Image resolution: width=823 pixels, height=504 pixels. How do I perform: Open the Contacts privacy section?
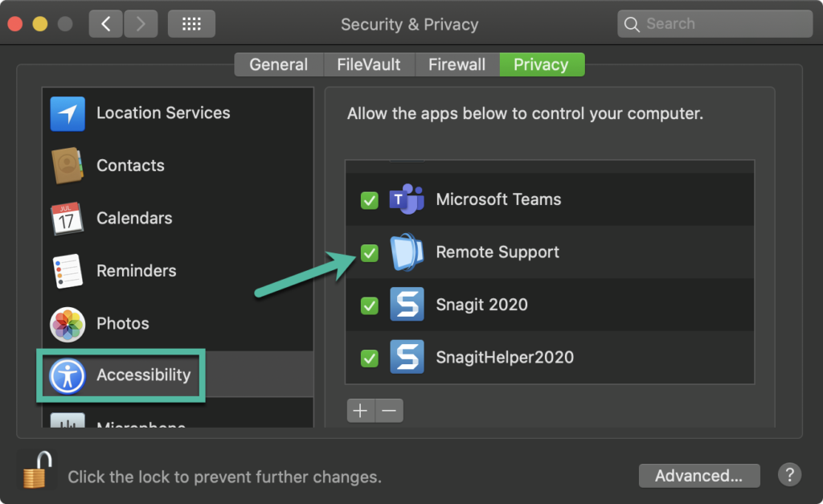click(130, 166)
